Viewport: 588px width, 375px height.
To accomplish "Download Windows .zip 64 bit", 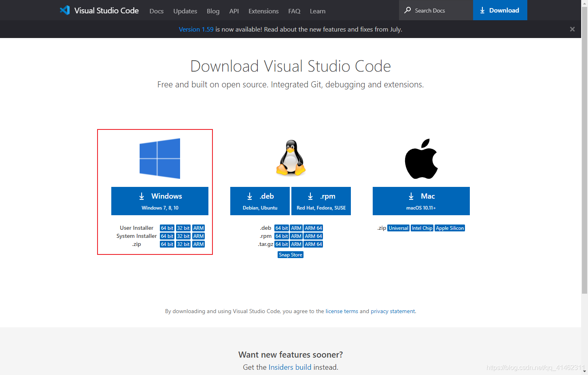I will tap(167, 244).
